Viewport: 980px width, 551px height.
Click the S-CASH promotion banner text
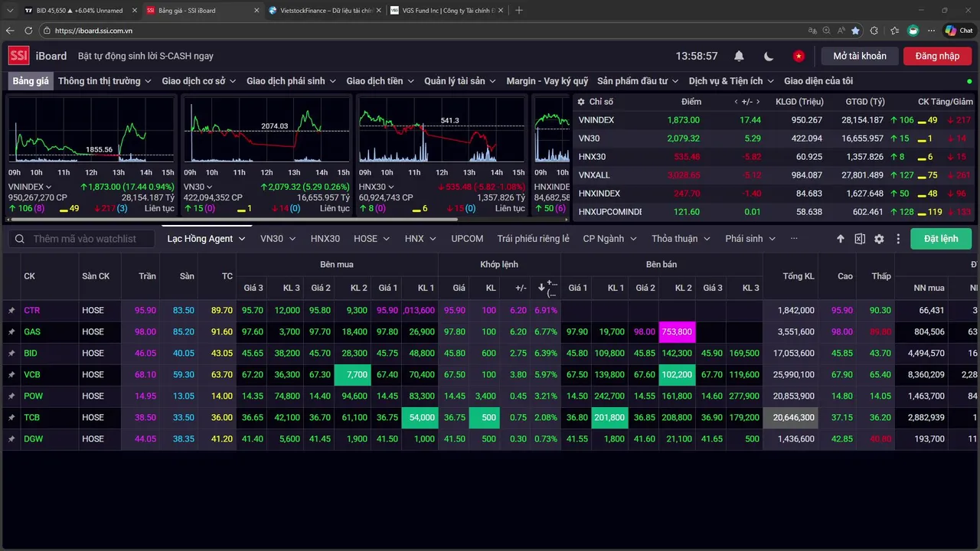(x=145, y=56)
